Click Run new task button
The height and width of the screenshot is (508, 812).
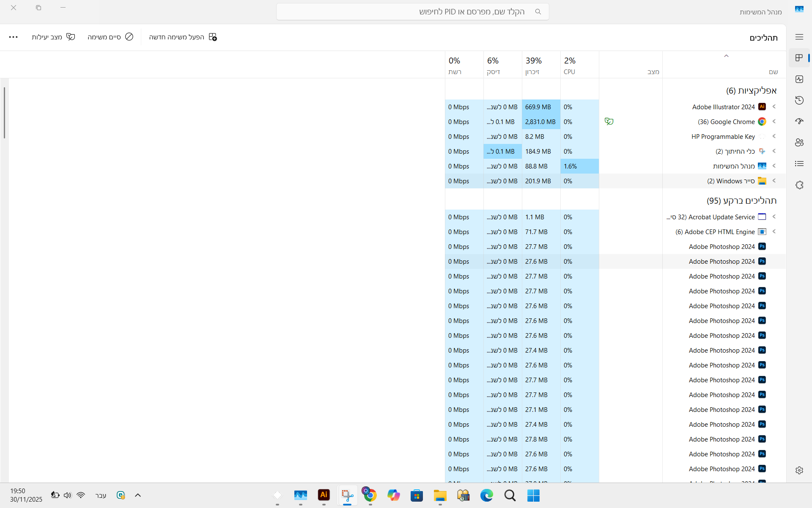click(183, 37)
